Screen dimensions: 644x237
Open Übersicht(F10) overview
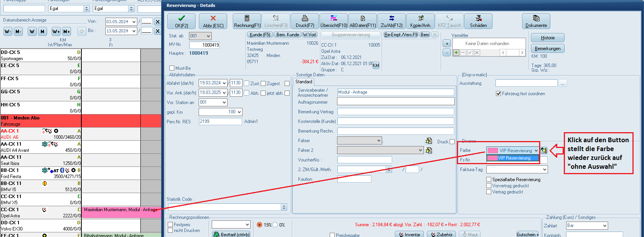pos(334,21)
